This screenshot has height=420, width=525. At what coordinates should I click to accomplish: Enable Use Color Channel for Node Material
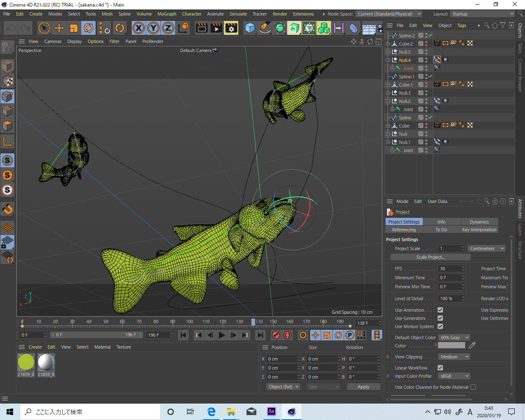(x=473, y=387)
